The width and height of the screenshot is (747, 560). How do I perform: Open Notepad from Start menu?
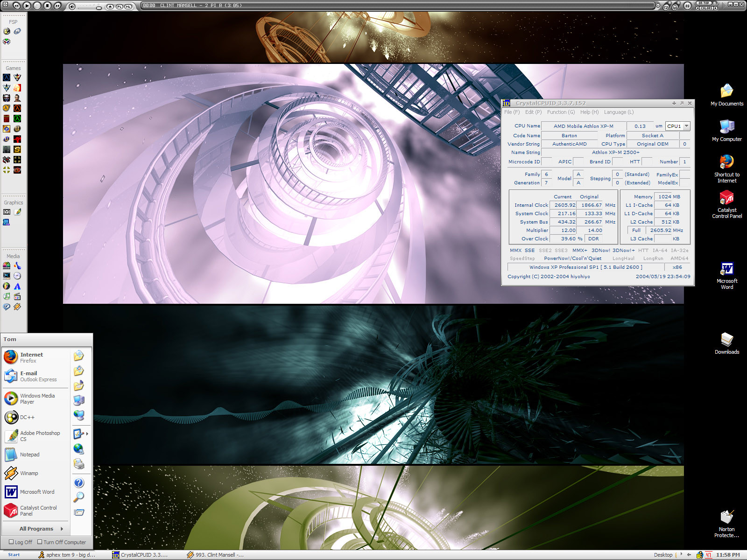(x=35, y=455)
